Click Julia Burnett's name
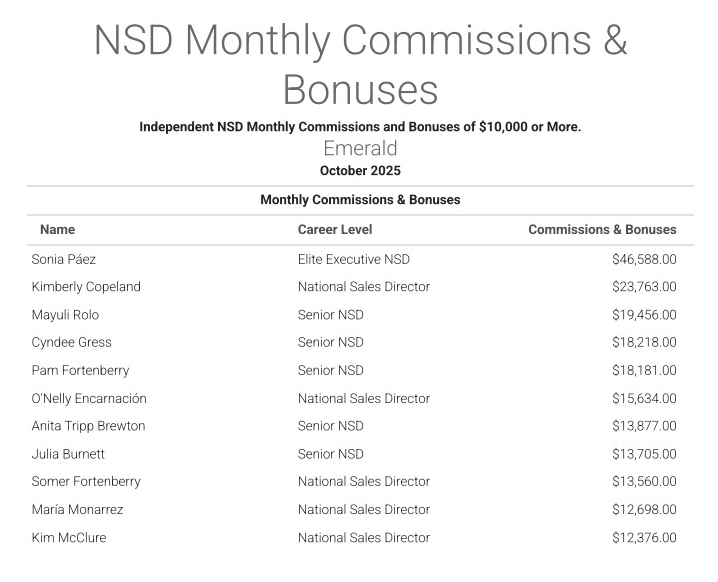The height and width of the screenshot is (582, 718). 68,454
